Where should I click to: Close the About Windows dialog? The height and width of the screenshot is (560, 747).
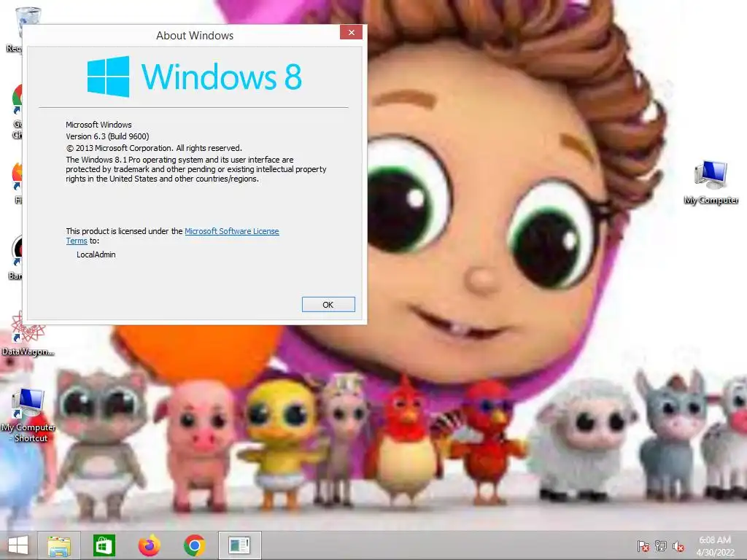pos(351,32)
